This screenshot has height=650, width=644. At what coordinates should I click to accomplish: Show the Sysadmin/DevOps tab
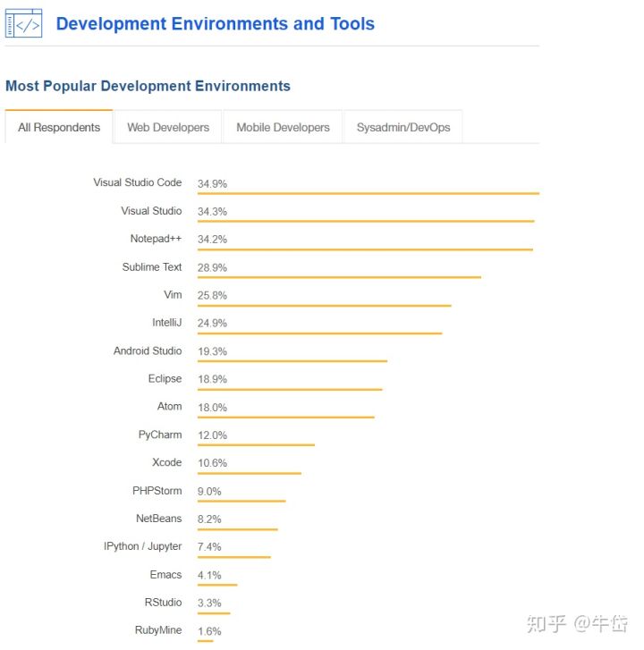point(403,127)
